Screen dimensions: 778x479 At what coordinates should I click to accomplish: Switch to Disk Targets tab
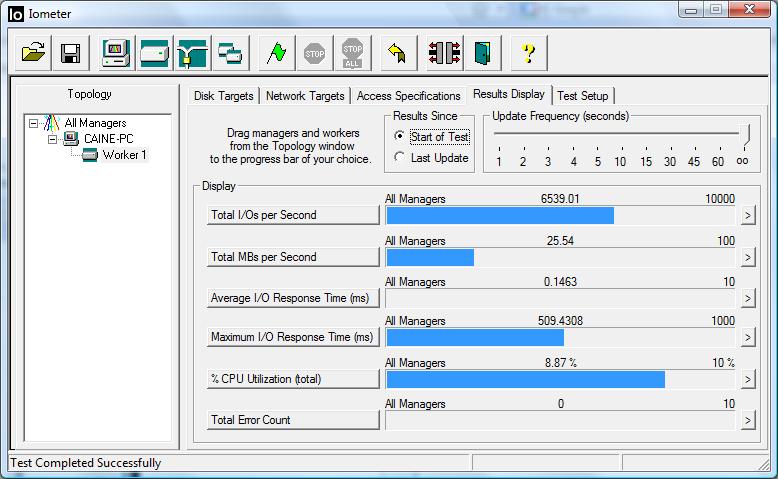tap(224, 96)
